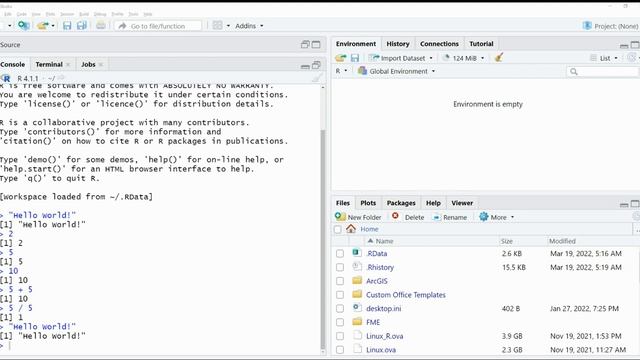Open the Tutorial tab
640x360 pixels.
point(481,44)
